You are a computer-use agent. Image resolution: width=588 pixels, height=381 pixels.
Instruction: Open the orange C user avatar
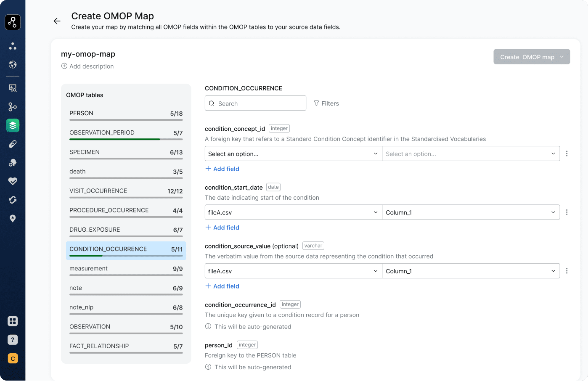click(13, 359)
